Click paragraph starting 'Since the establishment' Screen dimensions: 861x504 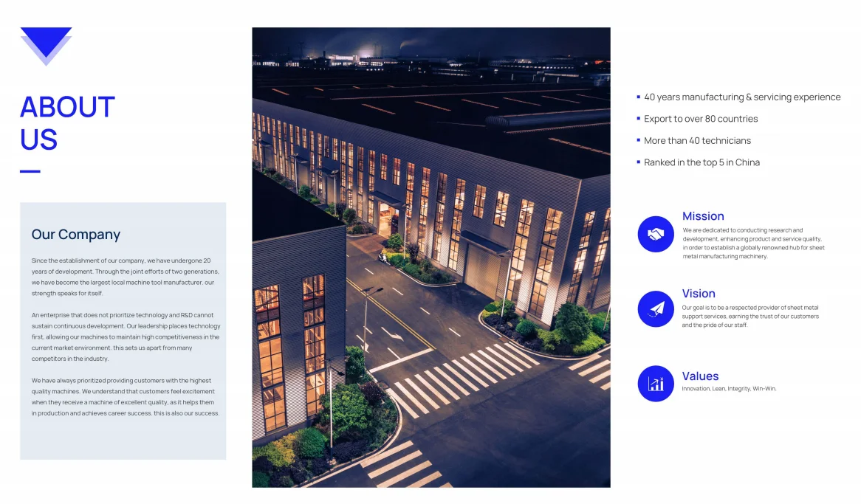click(x=126, y=277)
